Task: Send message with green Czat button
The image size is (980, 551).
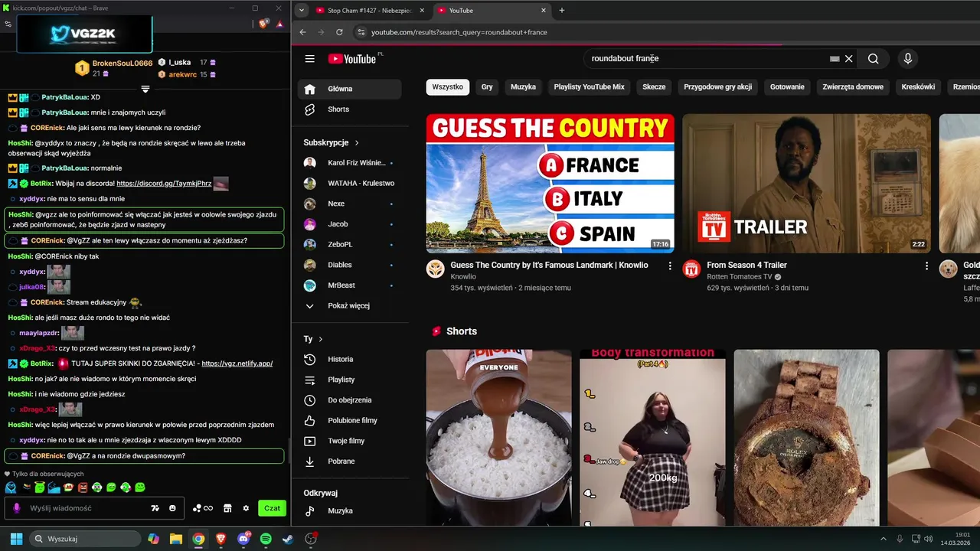Action: click(x=272, y=508)
